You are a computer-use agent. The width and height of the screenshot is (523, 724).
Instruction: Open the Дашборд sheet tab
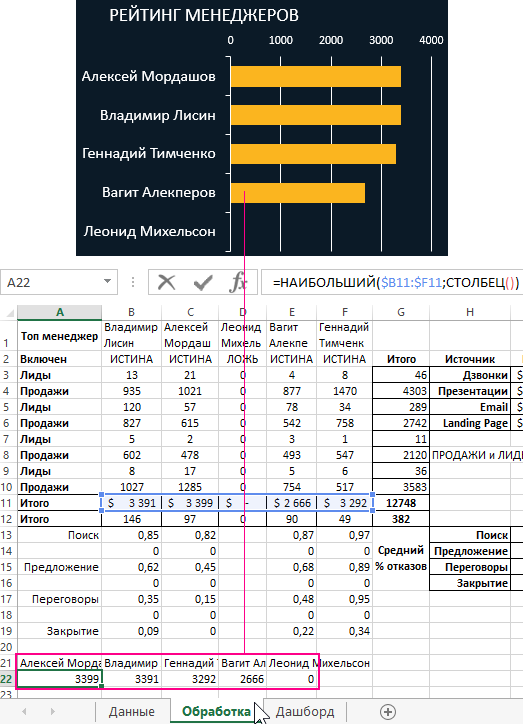tap(305, 712)
